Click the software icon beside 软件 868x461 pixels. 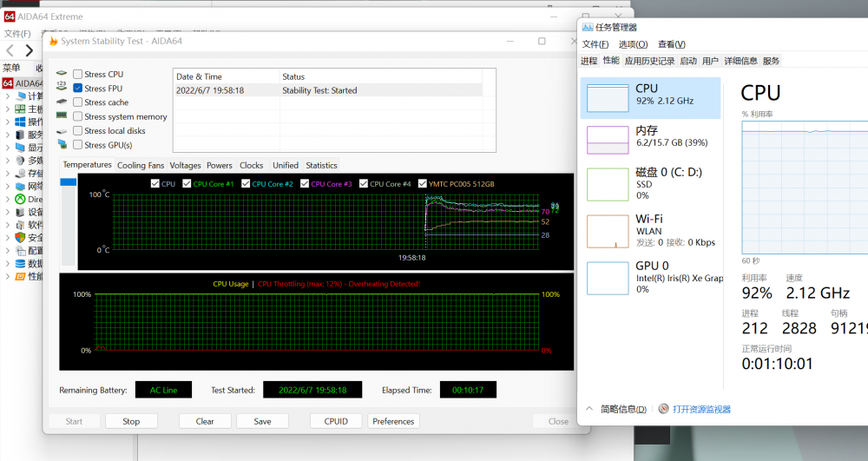[x=21, y=225]
